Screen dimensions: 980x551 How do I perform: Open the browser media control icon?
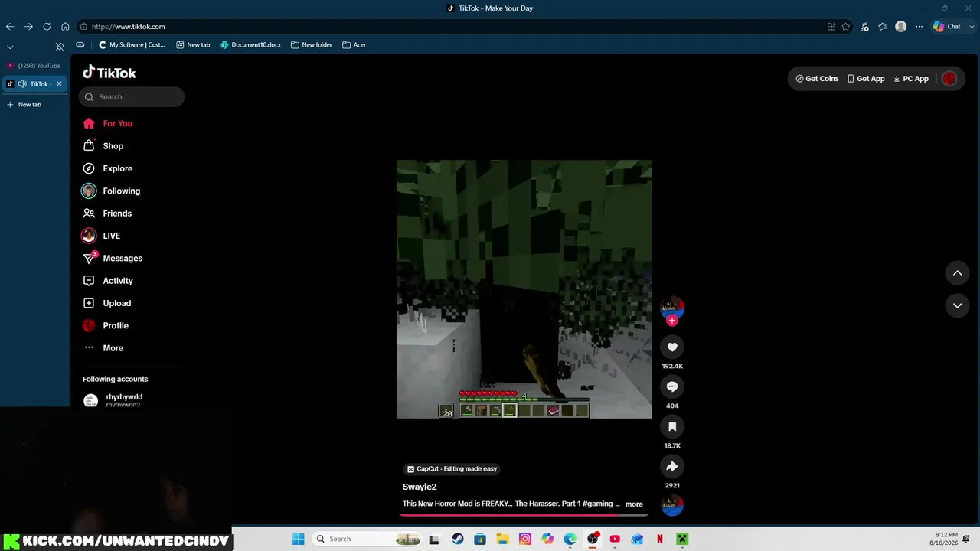point(864,27)
